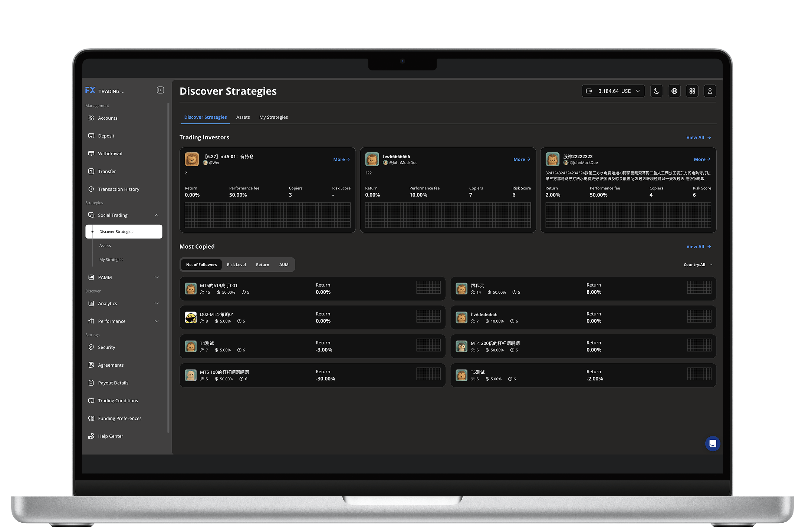
Task: Open the chat support bubble
Action: (712, 443)
